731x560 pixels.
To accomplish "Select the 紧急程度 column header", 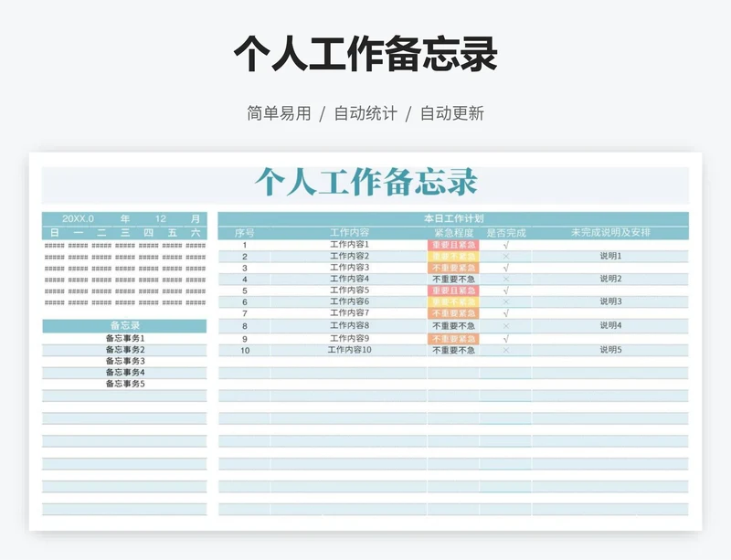I will point(453,233).
